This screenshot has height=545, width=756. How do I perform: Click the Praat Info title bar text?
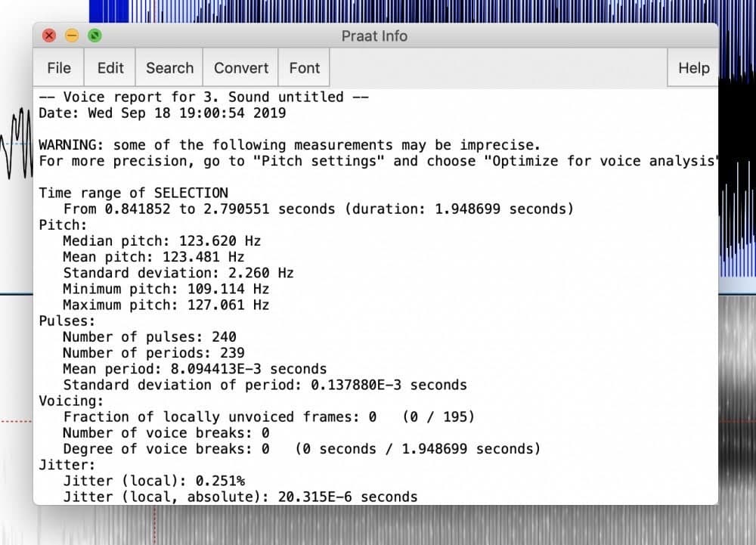click(374, 36)
